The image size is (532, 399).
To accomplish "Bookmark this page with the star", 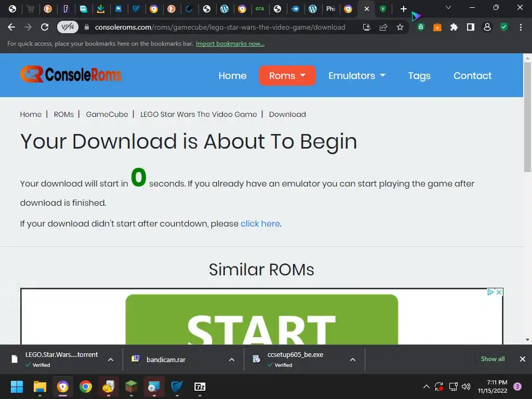I will (400, 27).
